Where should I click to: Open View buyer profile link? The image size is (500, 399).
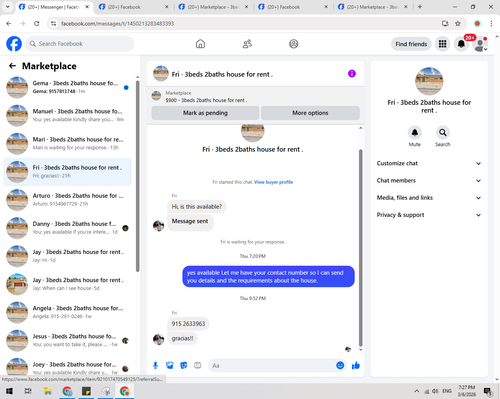pos(273,182)
